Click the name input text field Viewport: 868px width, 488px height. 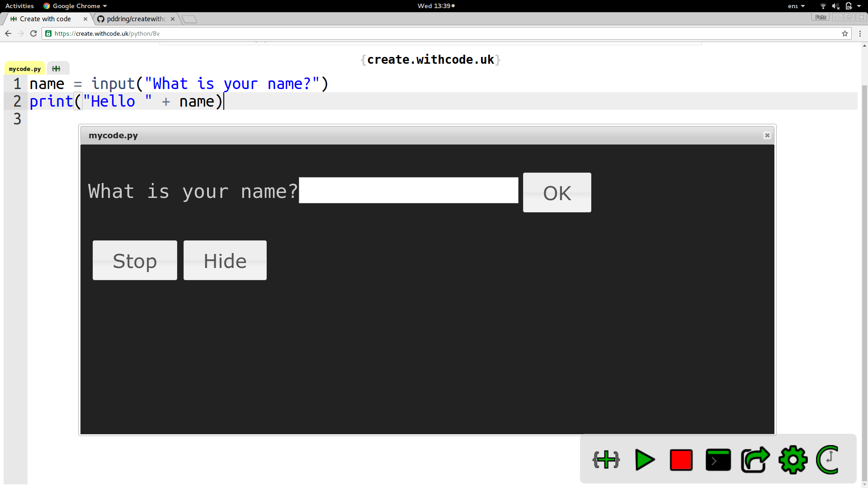tap(408, 190)
